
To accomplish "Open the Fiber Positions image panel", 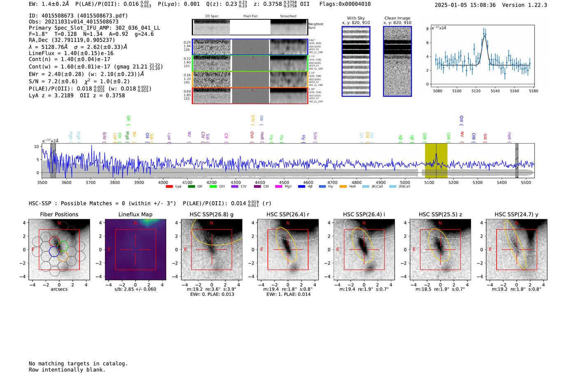I will (59, 250).
